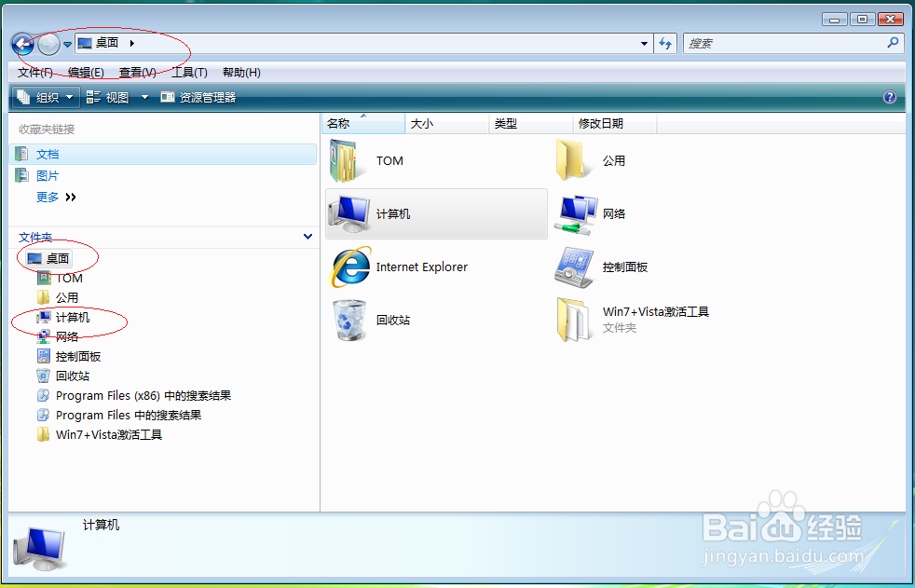Screen dimensions: 915x588
Task: Select 桌面 in the folder tree
Action: click(x=49, y=258)
